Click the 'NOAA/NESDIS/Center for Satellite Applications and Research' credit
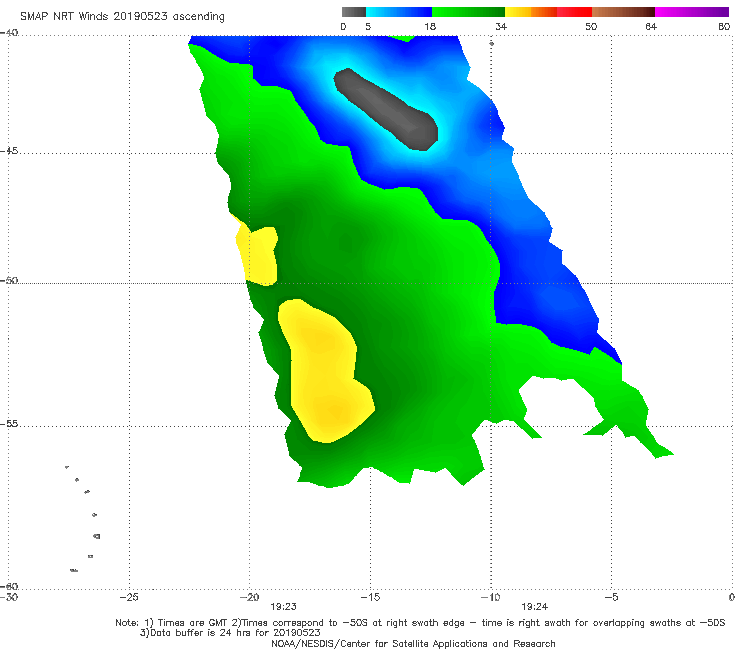The height and width of the screenshot is (650, 740). coord(413,643)
